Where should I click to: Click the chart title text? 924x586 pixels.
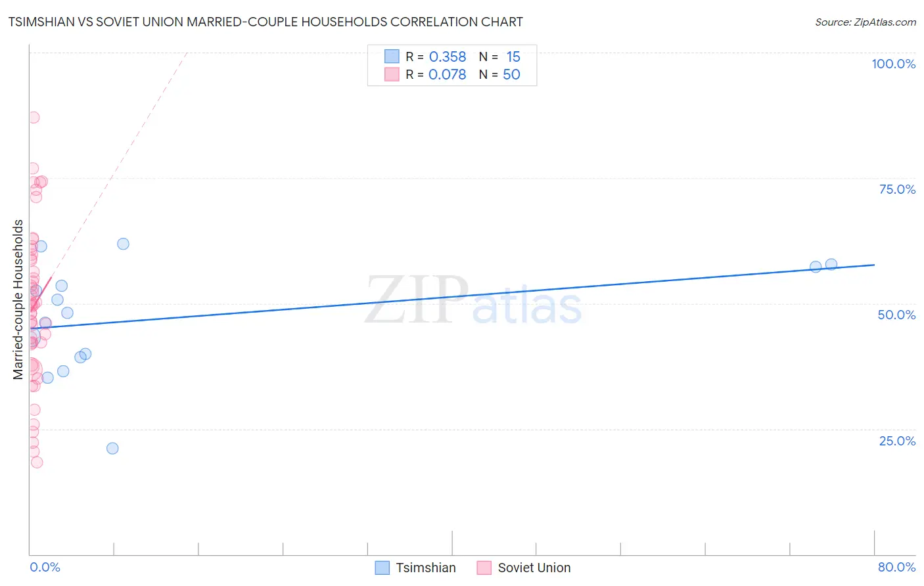(x=266, y=22)
